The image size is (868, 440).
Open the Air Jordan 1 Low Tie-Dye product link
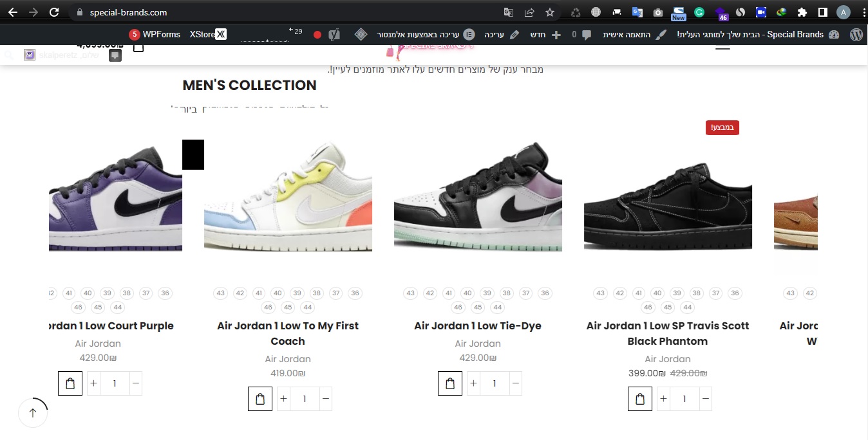pos(478,326)
